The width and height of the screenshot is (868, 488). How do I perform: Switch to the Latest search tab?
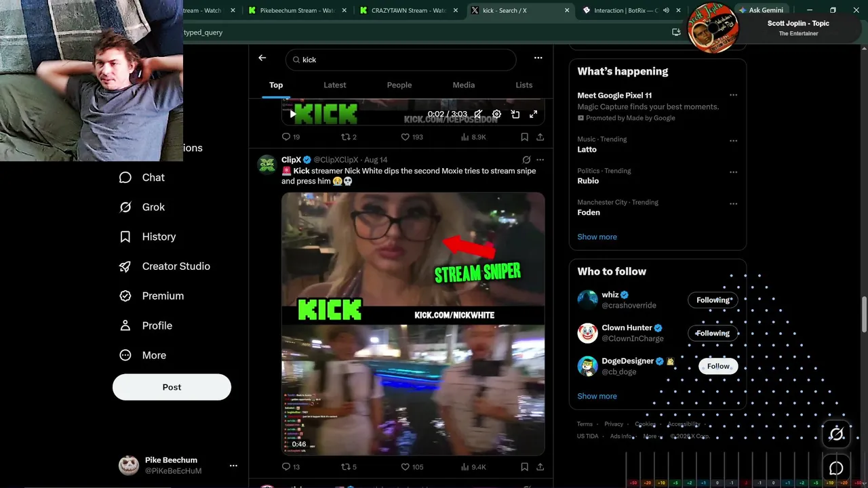pyautogui.click(x=335, y=85)
